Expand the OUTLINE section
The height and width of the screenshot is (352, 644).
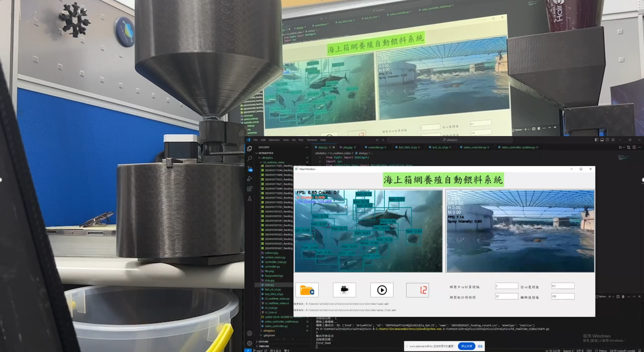click(263, 341)
